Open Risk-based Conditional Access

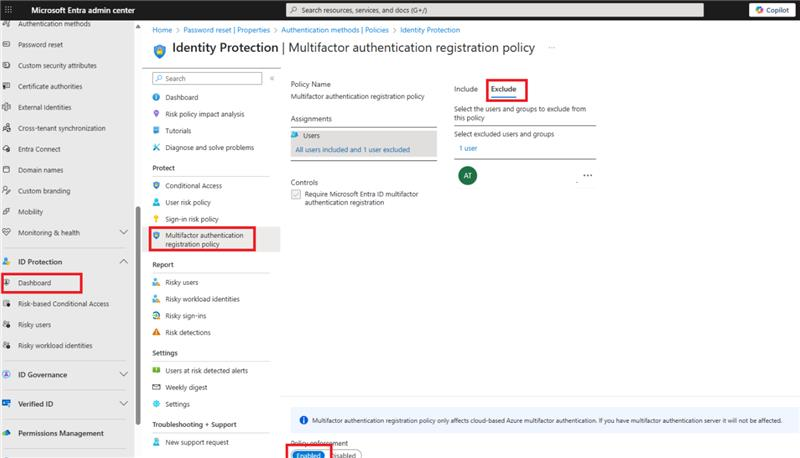click(x=63, y=304)
